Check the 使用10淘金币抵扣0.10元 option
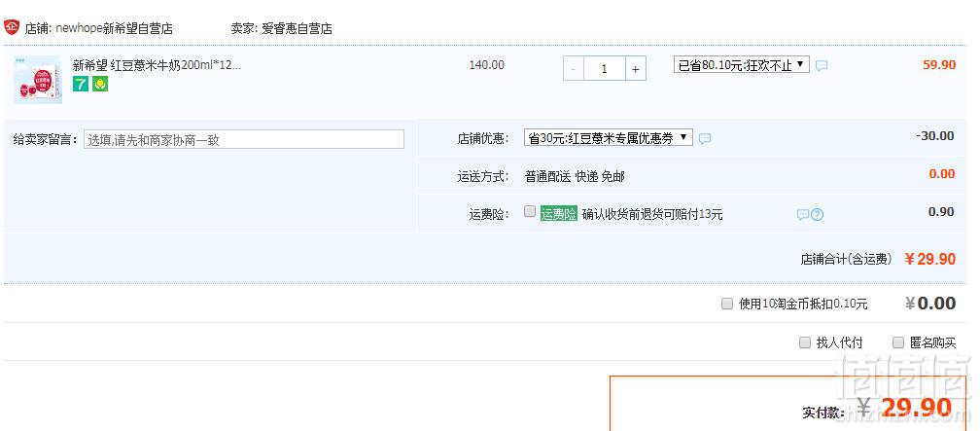Viewport: 980px width, 431px height. (727, 304)
